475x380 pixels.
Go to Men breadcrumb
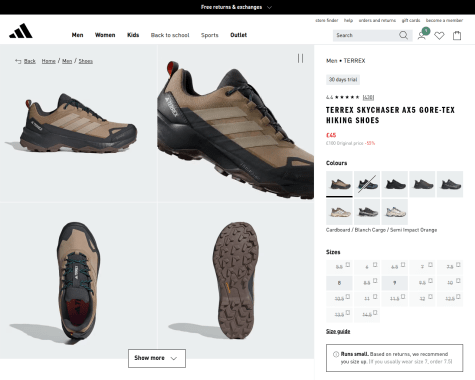click(67, 61)
